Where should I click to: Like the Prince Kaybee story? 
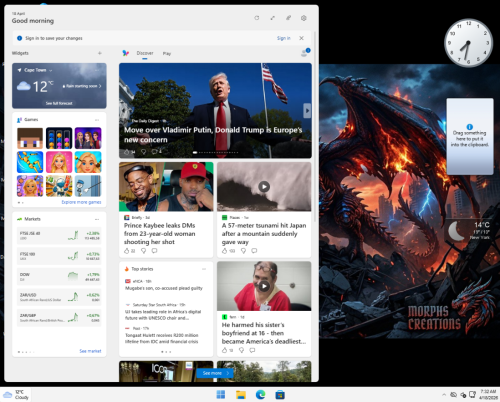click(x=127, y=251)
